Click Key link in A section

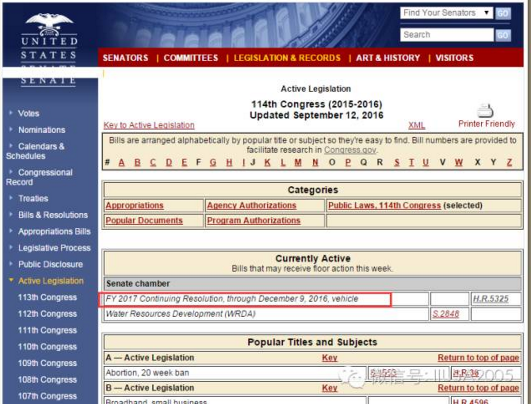pos(329,358)
